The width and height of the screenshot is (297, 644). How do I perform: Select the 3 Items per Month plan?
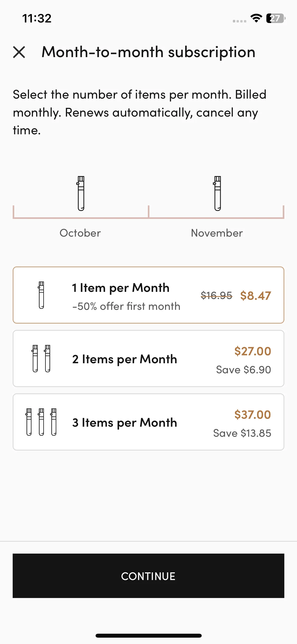(x=148, y=422)
